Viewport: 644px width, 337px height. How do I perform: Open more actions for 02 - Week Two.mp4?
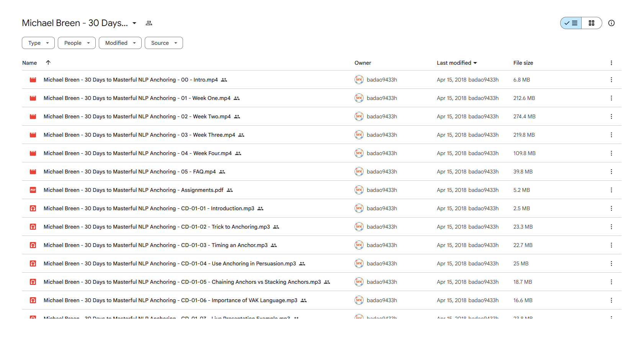pyautogui.click(x=611, y=116)
